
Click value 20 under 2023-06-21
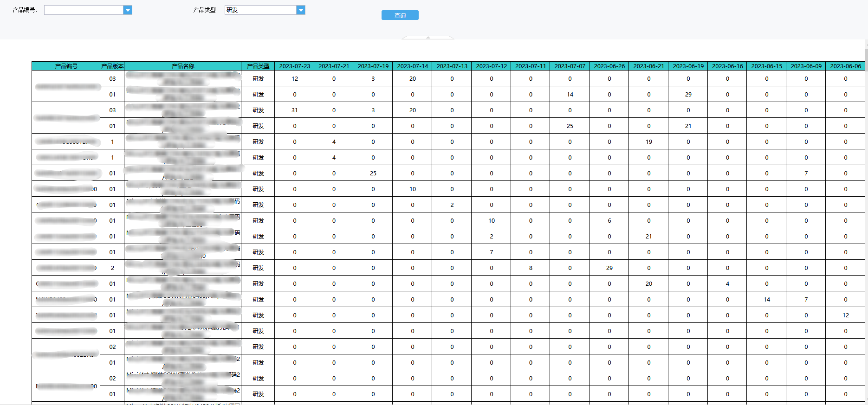[649, 283]
